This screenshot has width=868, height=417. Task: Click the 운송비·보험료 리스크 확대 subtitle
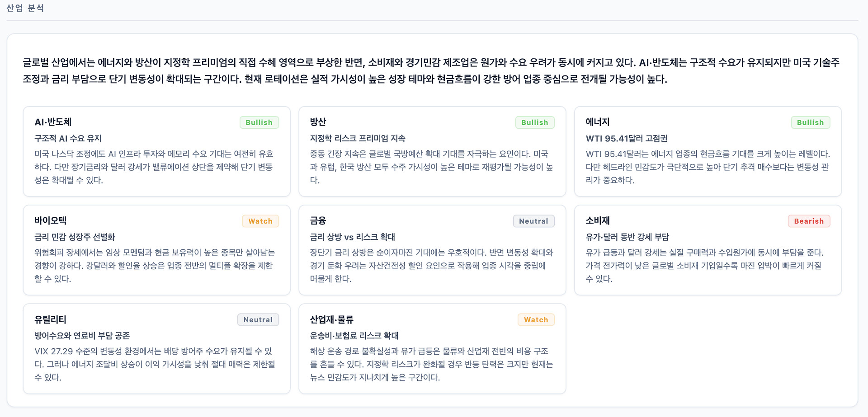point(354,336)
